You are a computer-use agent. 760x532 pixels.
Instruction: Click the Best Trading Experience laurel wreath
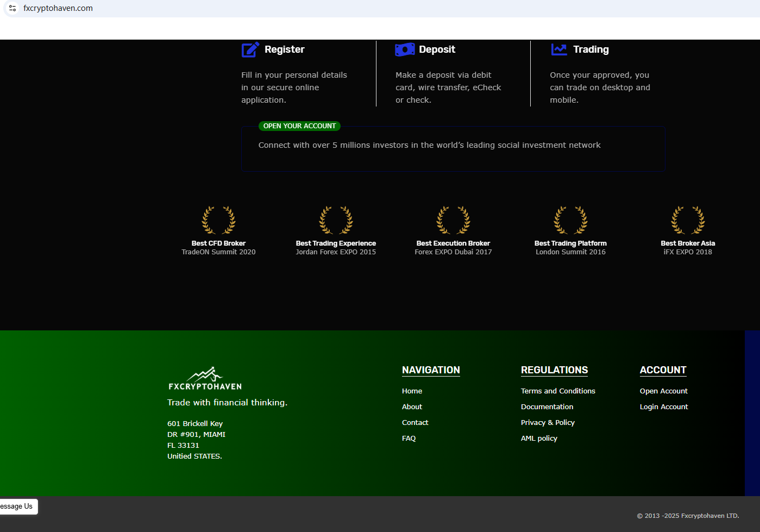coord(336,220)
